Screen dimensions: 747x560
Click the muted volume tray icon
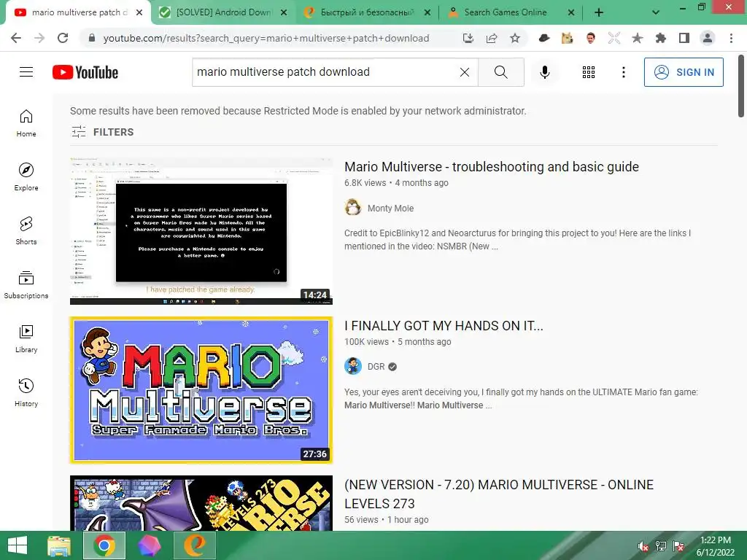tap(643, 546)
